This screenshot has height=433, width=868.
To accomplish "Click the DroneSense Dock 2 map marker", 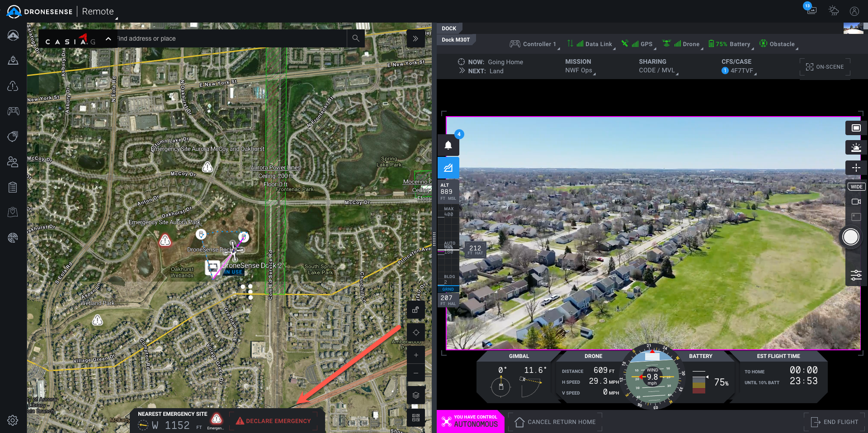I will (212, 268).
